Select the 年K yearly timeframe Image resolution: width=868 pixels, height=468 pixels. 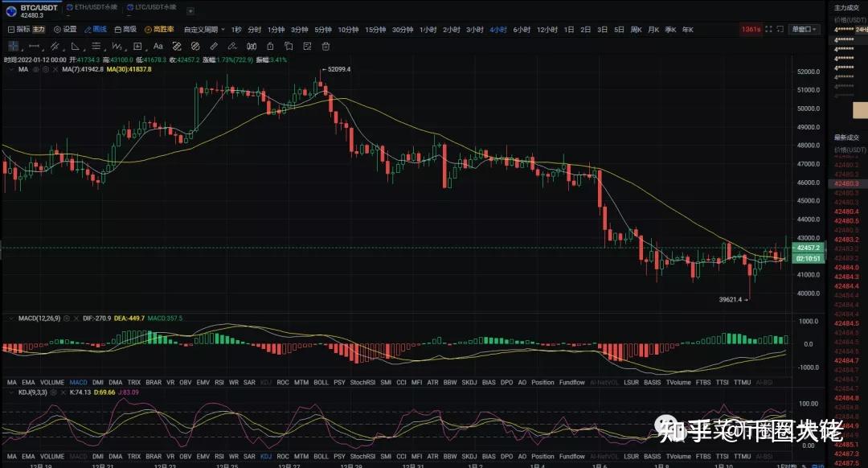(688, 30)
